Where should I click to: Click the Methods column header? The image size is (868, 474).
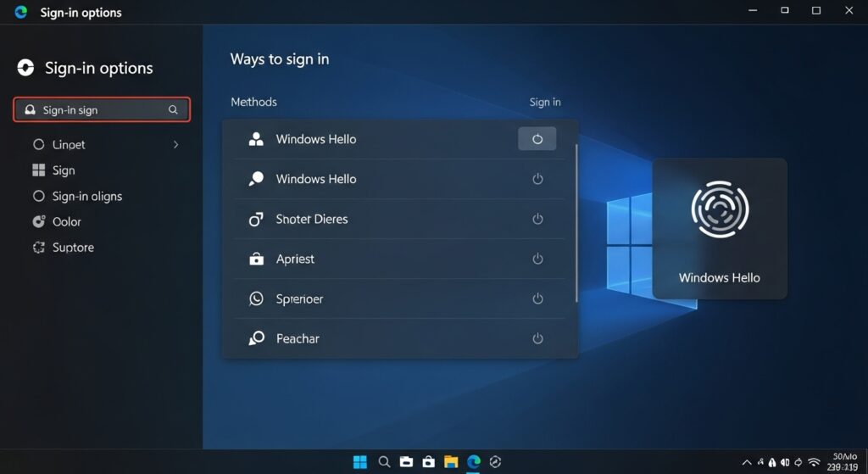(x=253, y=102)
